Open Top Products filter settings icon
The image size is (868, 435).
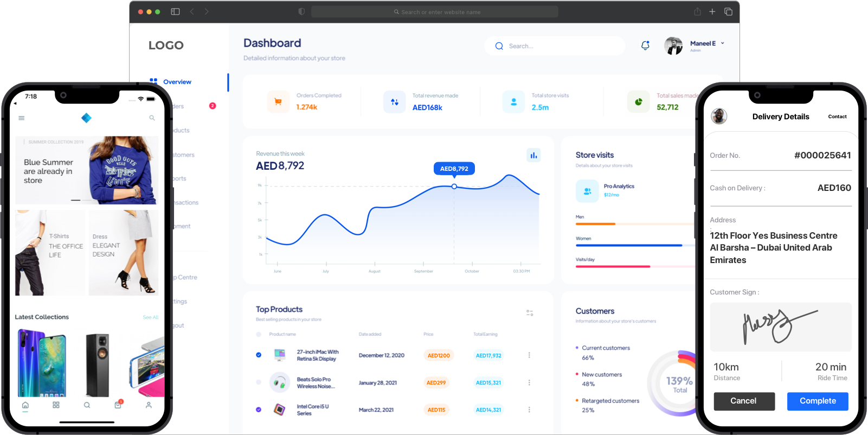530,313
